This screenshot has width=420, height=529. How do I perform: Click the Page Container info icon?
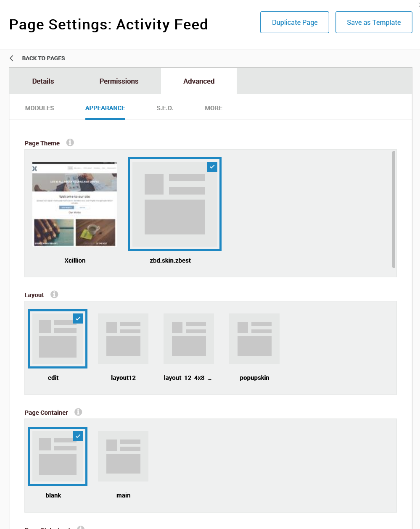point(78,412)
